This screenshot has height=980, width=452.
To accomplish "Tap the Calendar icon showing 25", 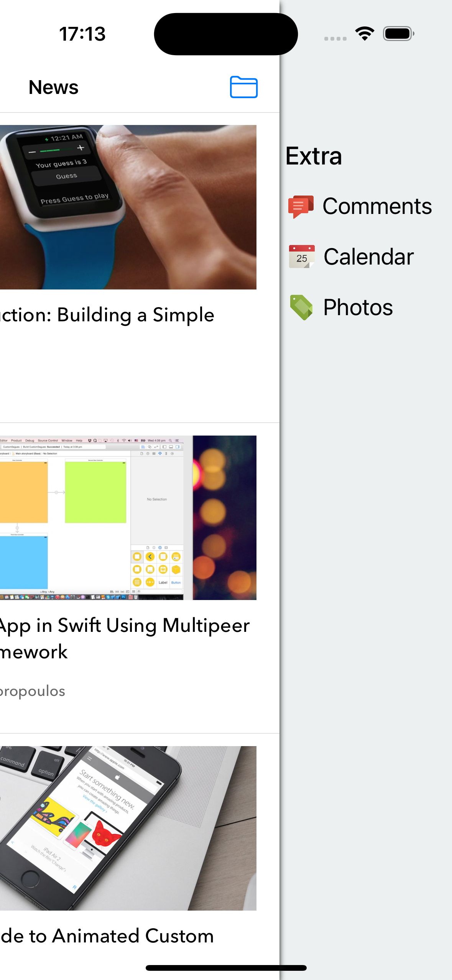I will click(x=301, y=256).
